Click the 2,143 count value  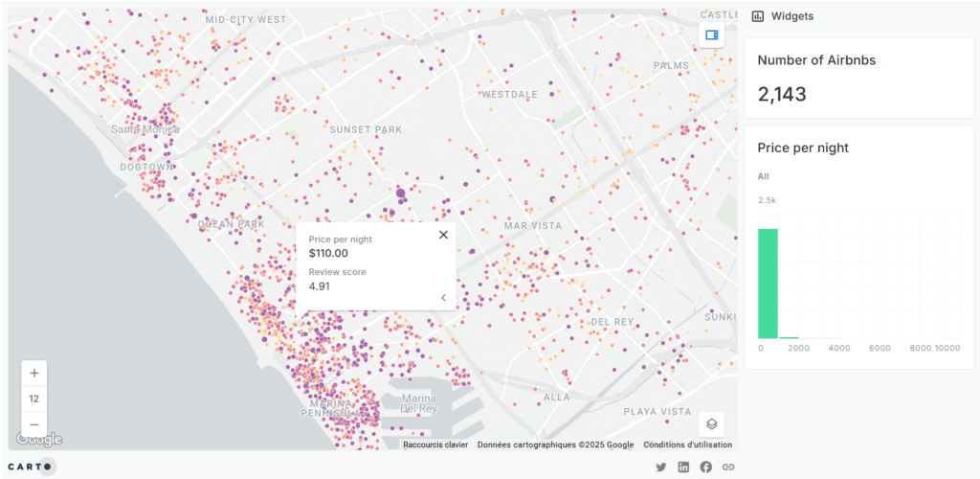click(782, 95)
